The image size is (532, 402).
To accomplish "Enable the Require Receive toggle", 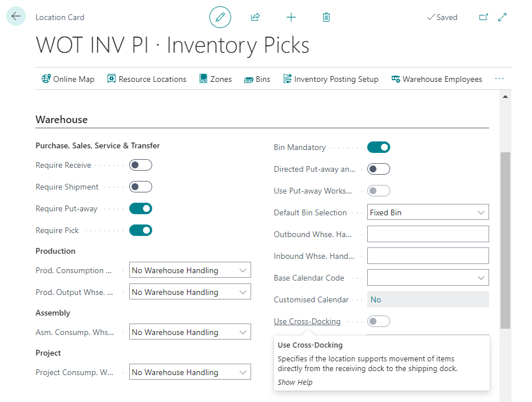I will tap(141, 165).
